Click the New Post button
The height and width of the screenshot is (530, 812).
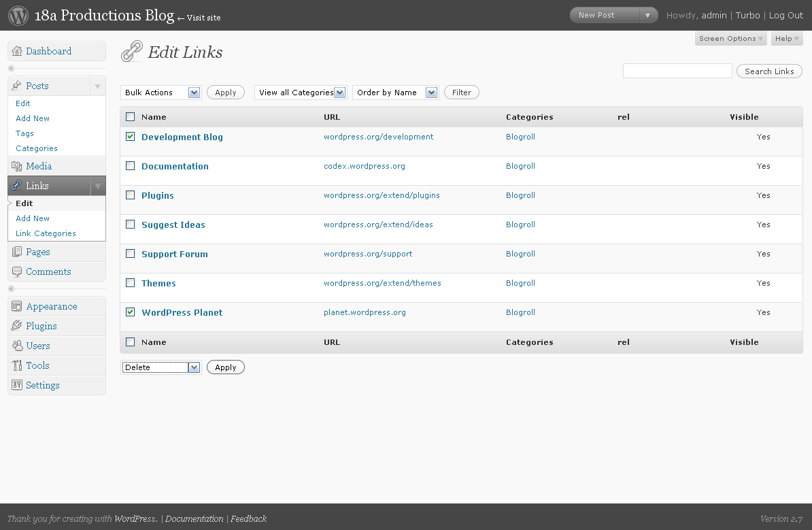(x=605, y=16)
